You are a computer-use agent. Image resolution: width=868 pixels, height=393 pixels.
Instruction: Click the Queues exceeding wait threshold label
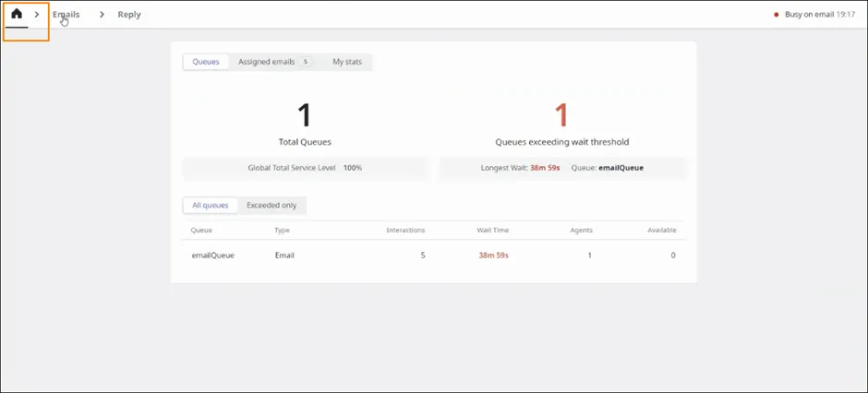(x=561, y=142)
